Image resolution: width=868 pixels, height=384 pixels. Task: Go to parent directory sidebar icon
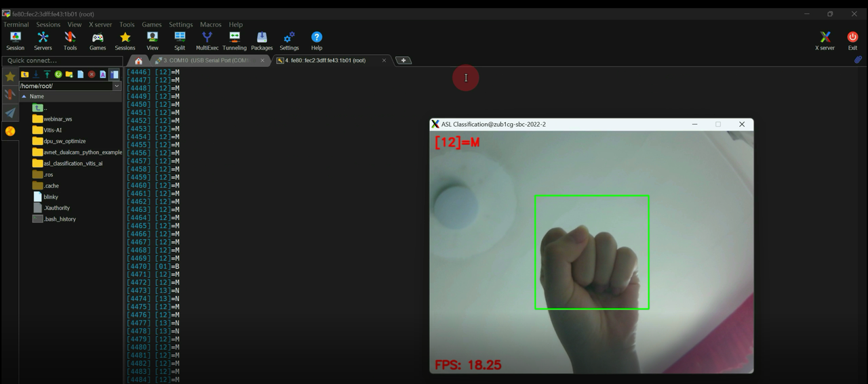(24, 74)
